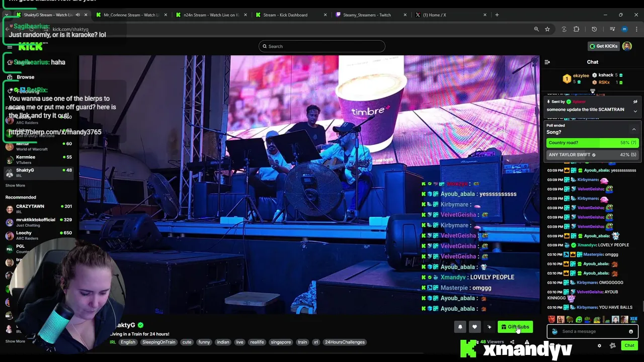
Task: Open the emoji picker in chat input
Action: (631, 331)
